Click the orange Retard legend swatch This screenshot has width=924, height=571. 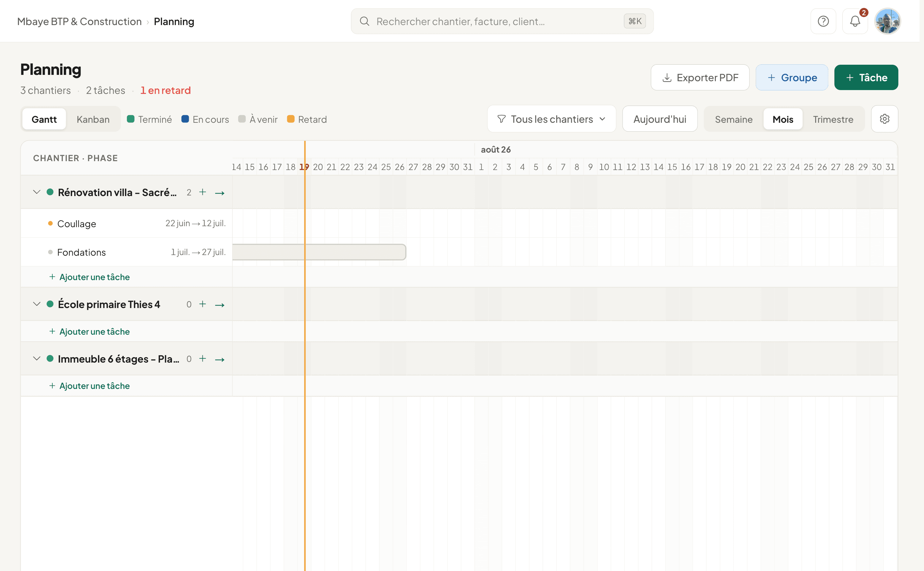pyautogui.click(x=291, y=119)
